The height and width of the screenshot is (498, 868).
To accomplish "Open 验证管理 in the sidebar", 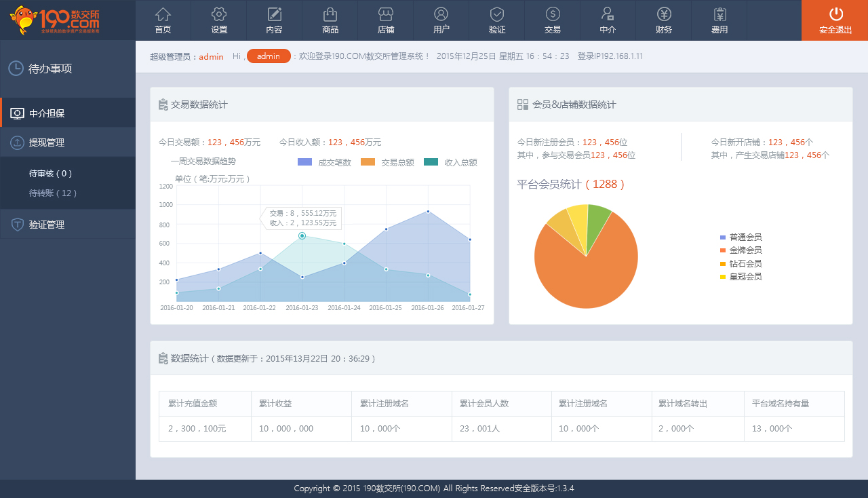I will (x=68, y=225).
